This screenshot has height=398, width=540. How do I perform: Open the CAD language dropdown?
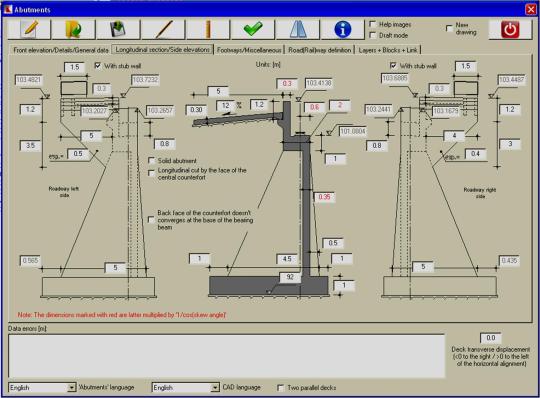pos(215,388)
